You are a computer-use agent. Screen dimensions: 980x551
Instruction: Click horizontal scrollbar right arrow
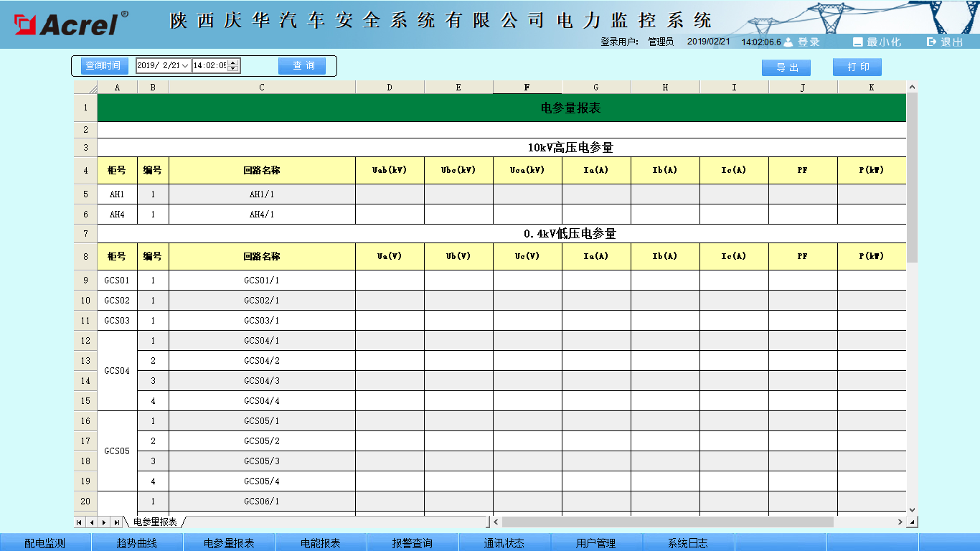[900, 522]
